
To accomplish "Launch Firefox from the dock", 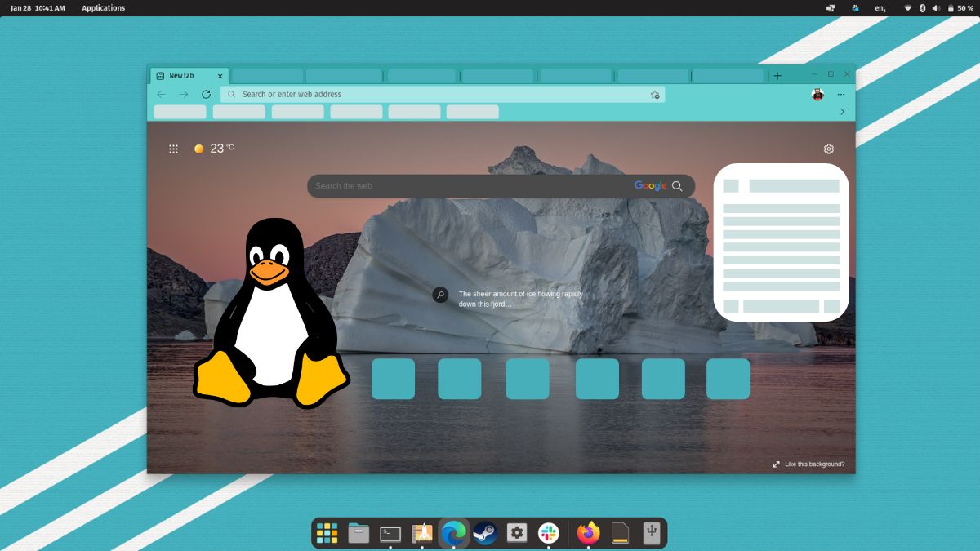I will pos(587,532).
